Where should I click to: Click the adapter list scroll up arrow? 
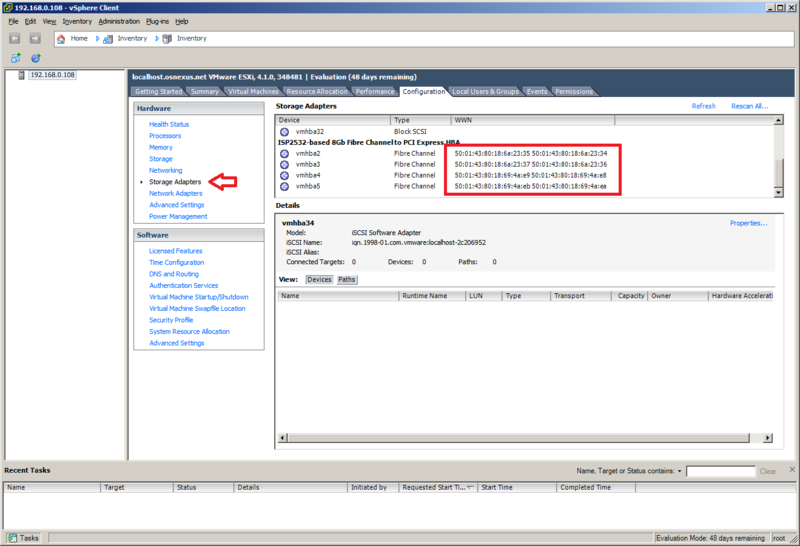pyautogui.click(x=778, y=120)
